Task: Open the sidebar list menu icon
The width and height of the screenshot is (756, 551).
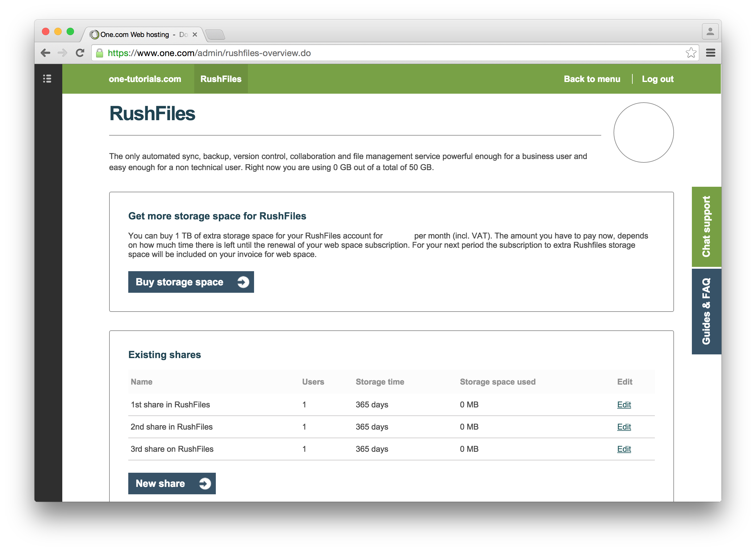Action: coord(47,79)
